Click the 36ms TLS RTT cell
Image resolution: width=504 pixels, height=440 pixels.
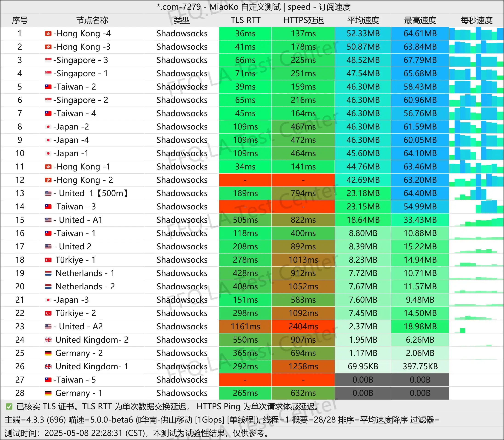click(245, 33)
